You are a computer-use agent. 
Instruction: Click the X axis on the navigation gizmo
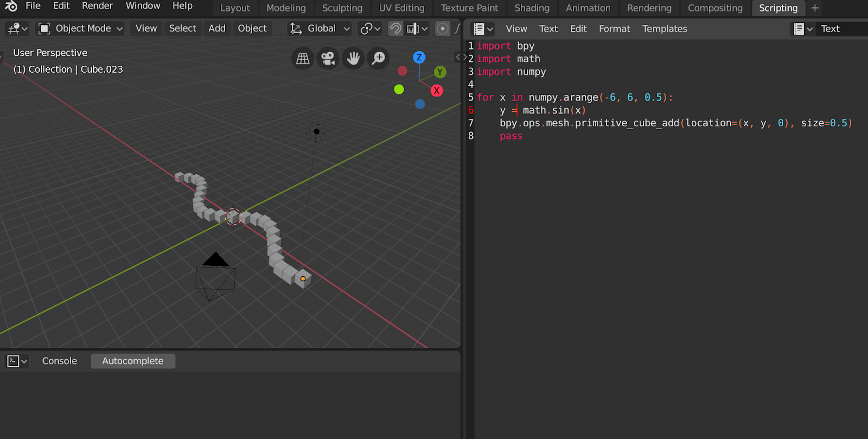[437, 91]
